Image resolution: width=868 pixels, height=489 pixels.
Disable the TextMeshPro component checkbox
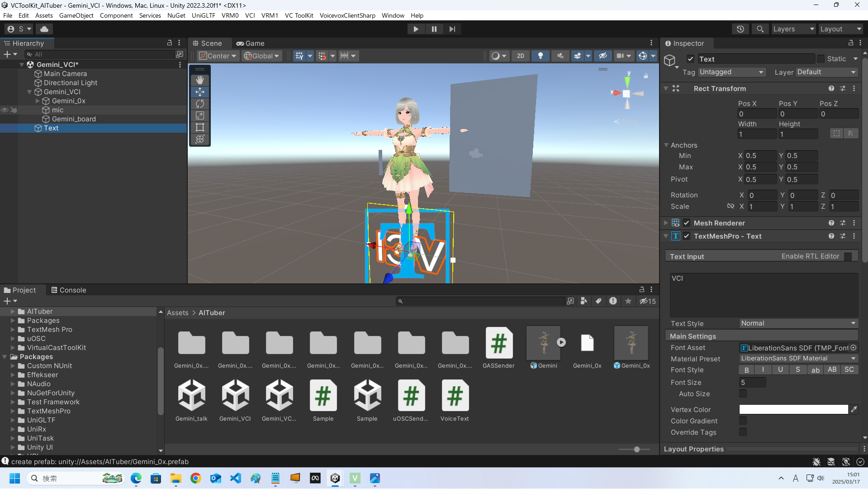(687, 236)
